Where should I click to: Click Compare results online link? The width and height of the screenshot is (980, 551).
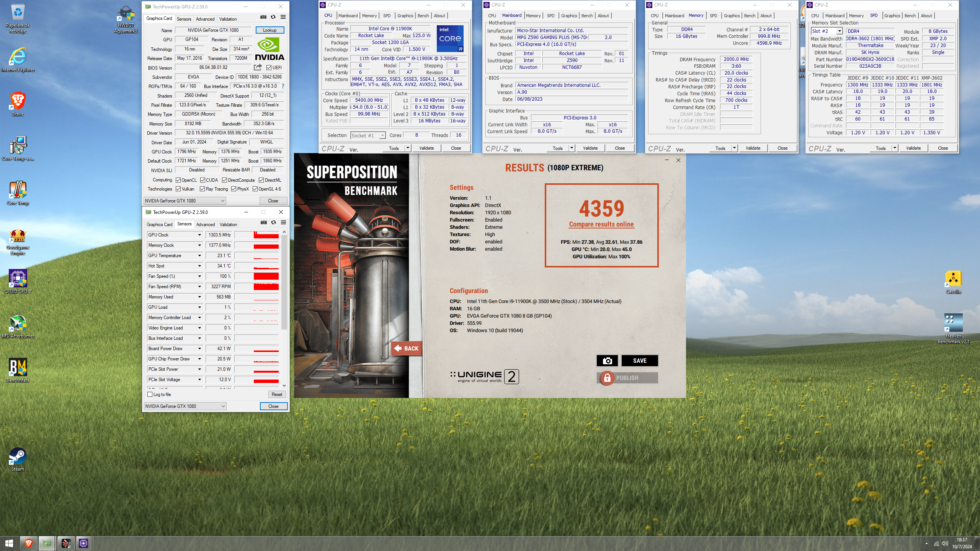tap(601, 225)
